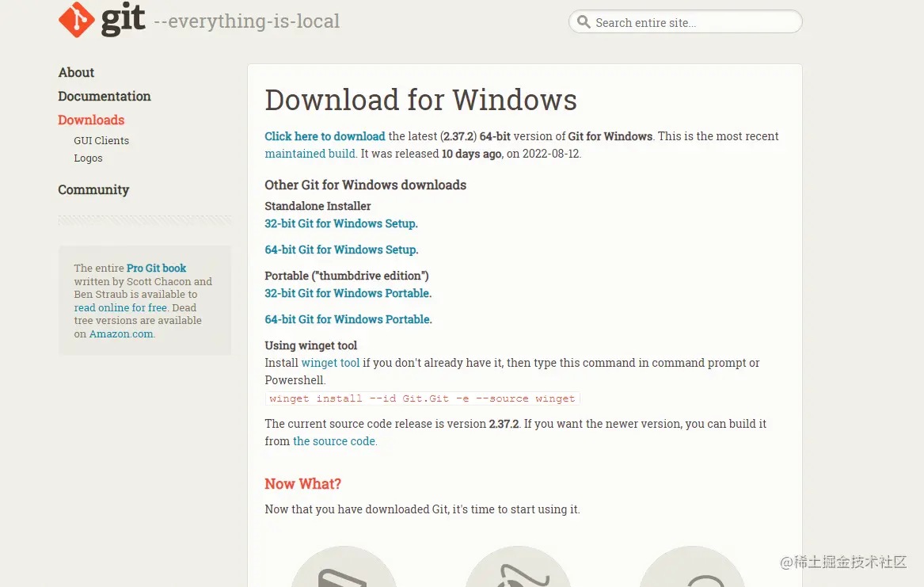Download 64-bit Git for Windows Portable
The image size is (924, 587).
click(x=348, y=318)
